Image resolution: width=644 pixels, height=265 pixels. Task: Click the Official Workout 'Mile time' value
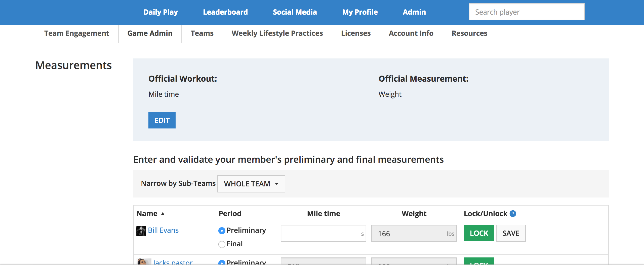[x=164, y=94]
